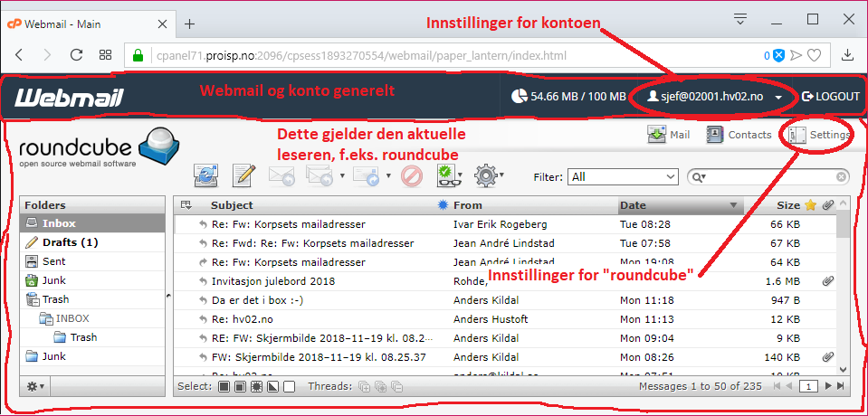Click the blue unread star column header
The height and width of the screenshot is (416, 868).
[443, 205]
